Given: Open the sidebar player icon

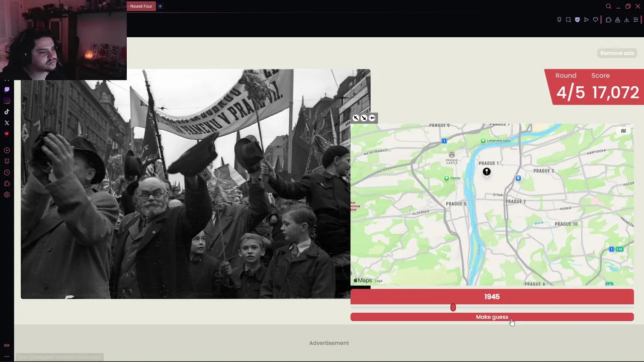Looking at the screenshot, I should pos(7,150).
